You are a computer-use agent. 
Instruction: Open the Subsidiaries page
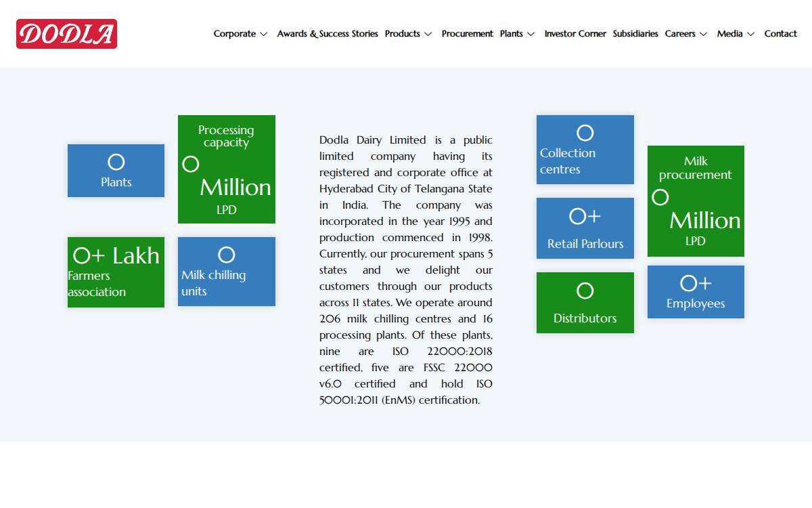tap(635, 34)
